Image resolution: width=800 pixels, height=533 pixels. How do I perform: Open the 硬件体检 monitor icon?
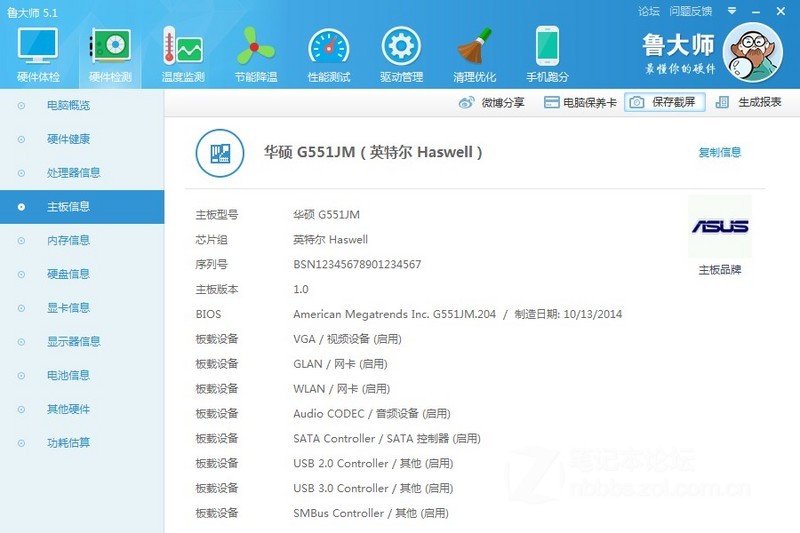click(38, 46)
